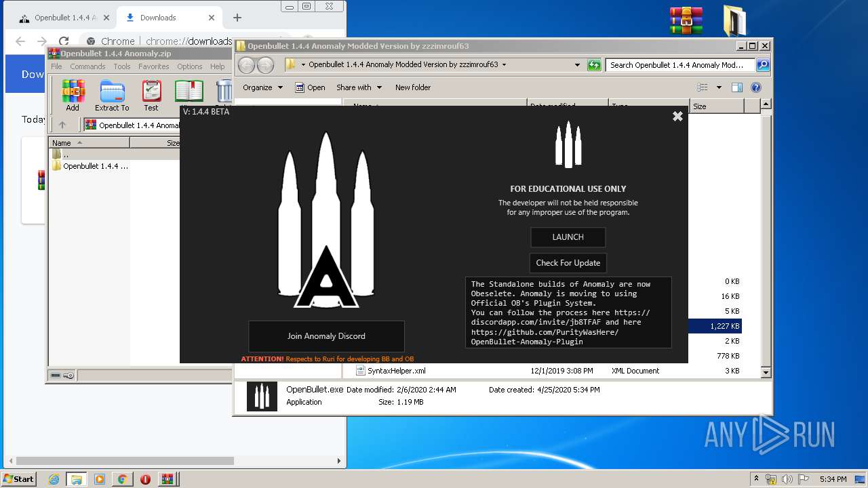Click the Size column header in Explorer
Screen dimensions: 868x488
[x=717, y=106]
